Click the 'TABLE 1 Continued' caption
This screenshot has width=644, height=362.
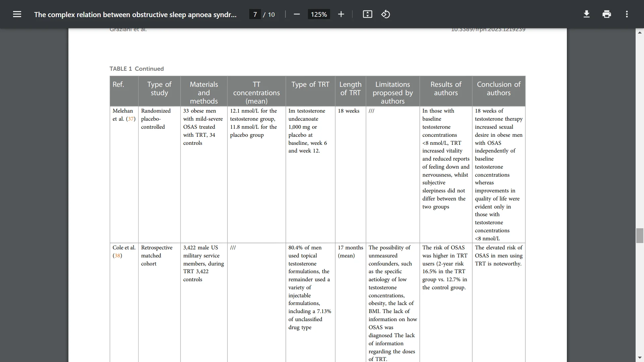137,69
